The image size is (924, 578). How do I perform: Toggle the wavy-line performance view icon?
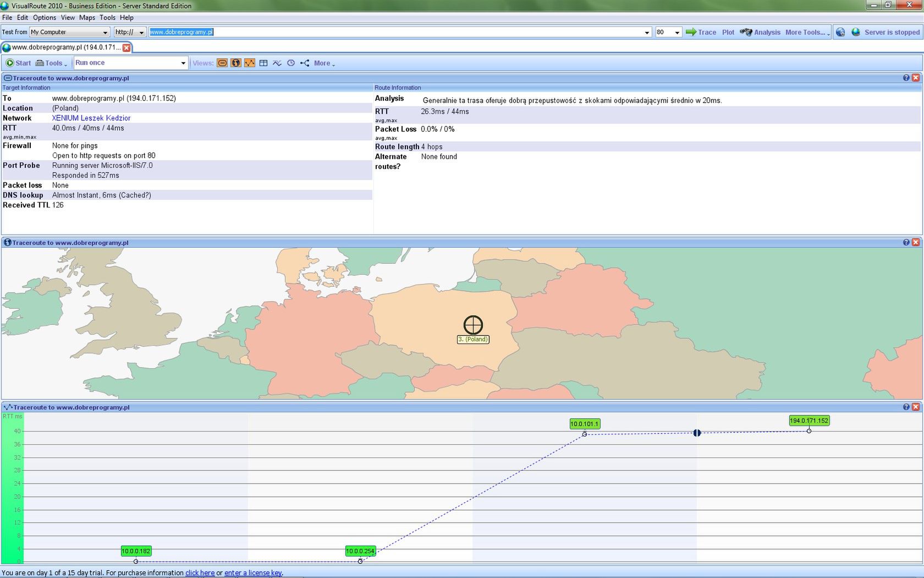[277, 63]
